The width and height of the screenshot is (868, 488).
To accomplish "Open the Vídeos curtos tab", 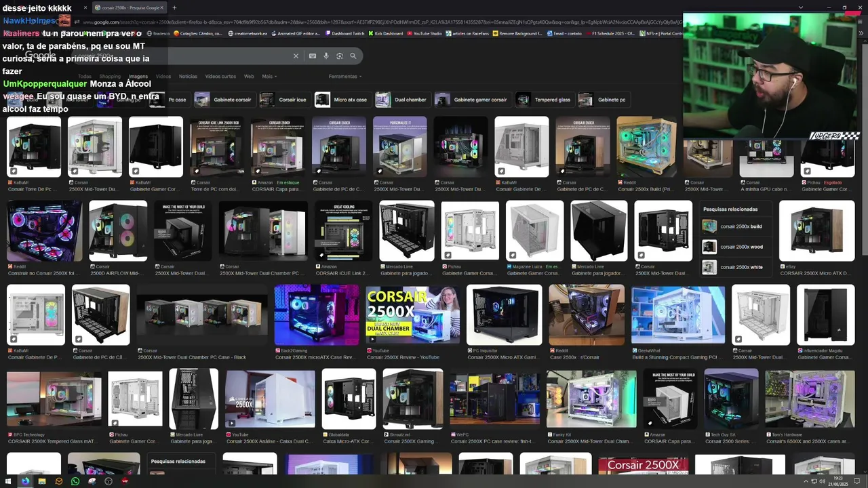I will click(220, 77).
